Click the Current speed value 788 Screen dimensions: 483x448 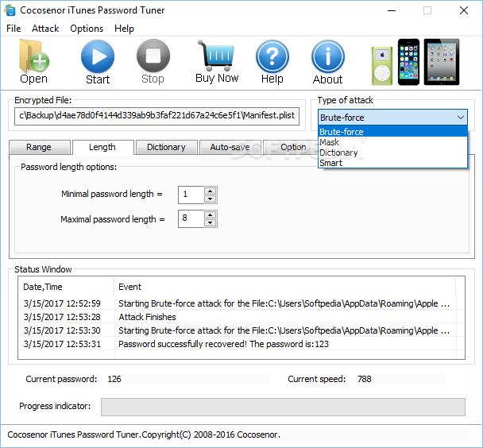tap(365, 379)
